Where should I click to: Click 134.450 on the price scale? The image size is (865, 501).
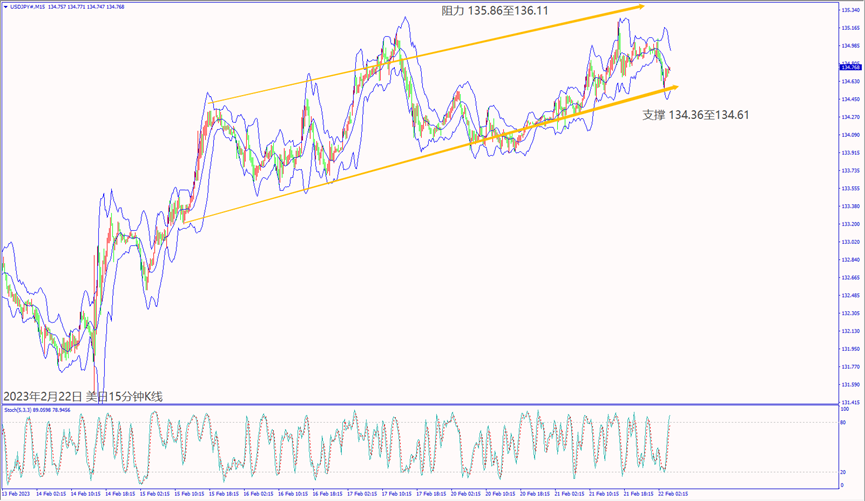(848, 99)
